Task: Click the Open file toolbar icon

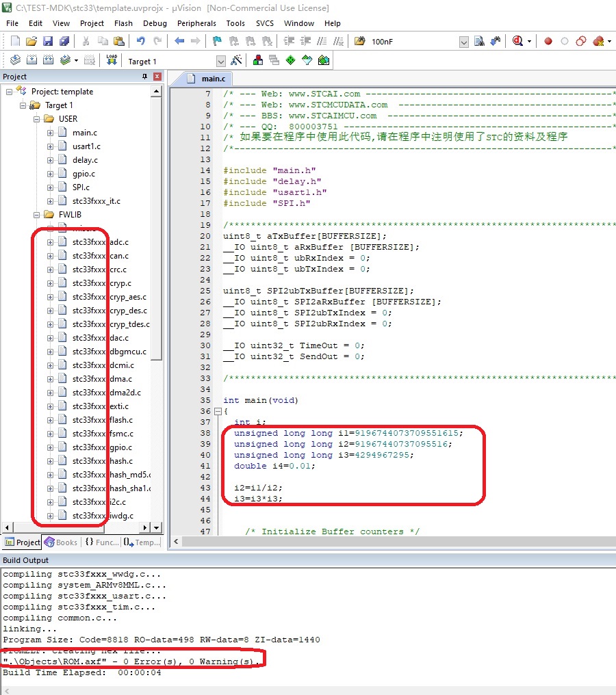Action: tap(31, 41)
